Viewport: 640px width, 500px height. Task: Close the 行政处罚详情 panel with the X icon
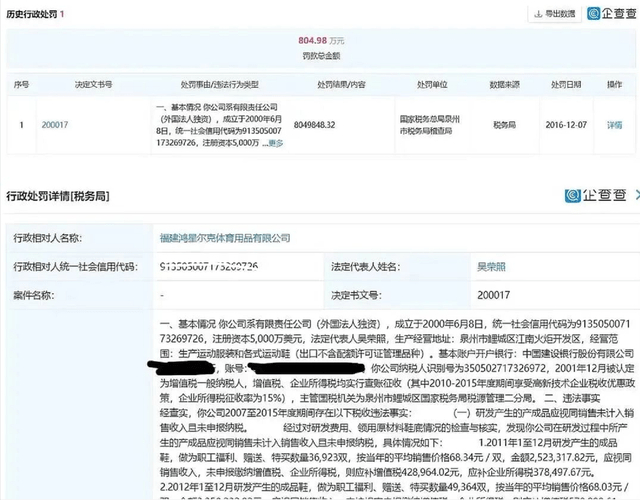pos(637,196)
